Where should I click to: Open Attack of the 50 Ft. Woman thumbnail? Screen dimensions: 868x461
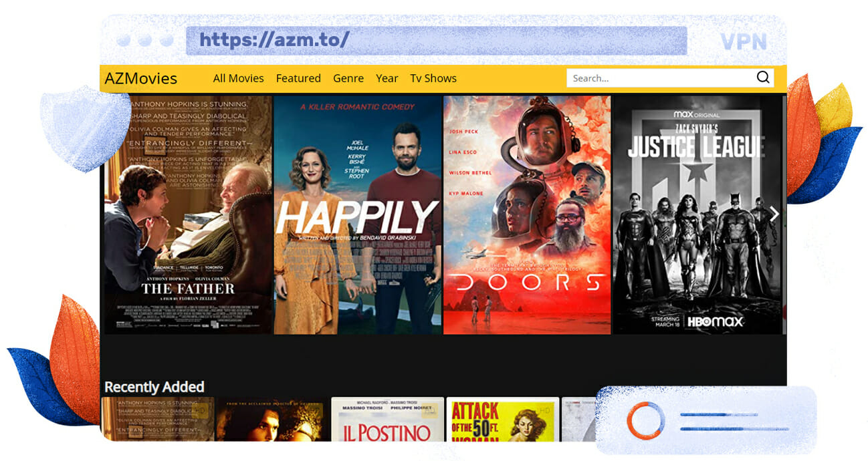click(502, 420)
